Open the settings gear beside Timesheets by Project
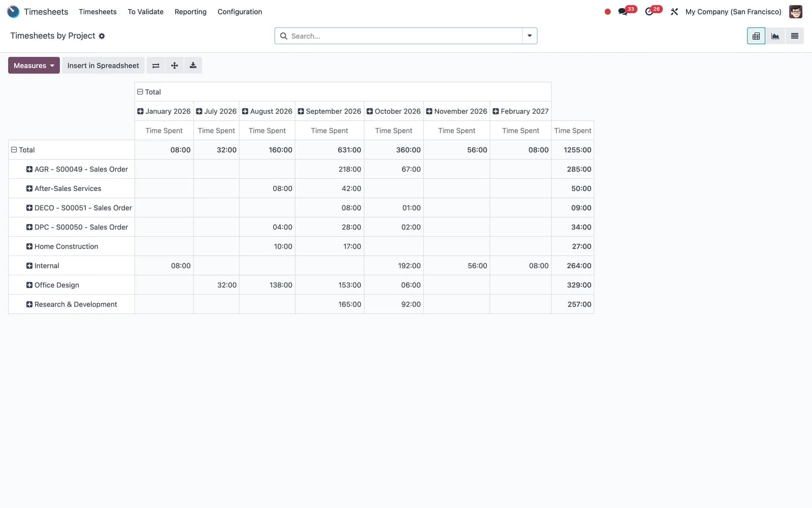Image resolution: width=812 pixels, height=508 pixels. pyautogui.click(x=101, y=36)
